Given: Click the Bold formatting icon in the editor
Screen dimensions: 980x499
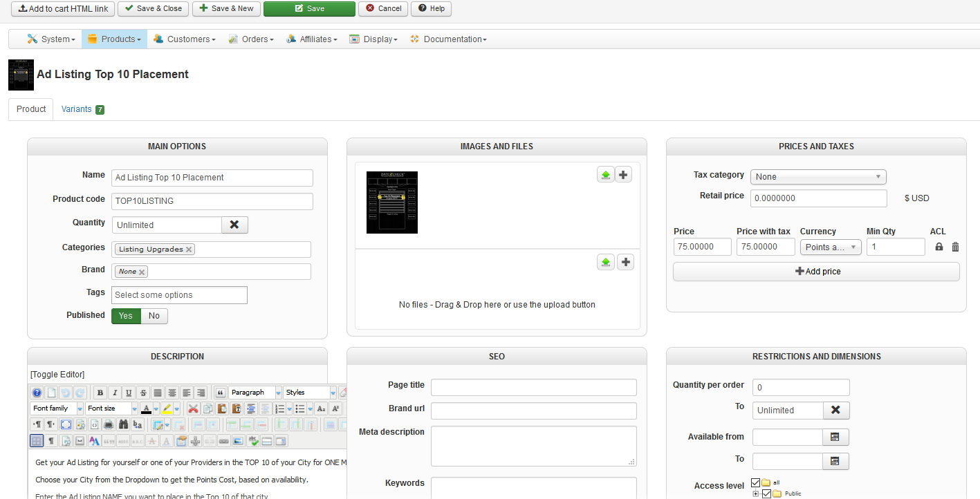Looking at the screenshot, I should [100, 393].
